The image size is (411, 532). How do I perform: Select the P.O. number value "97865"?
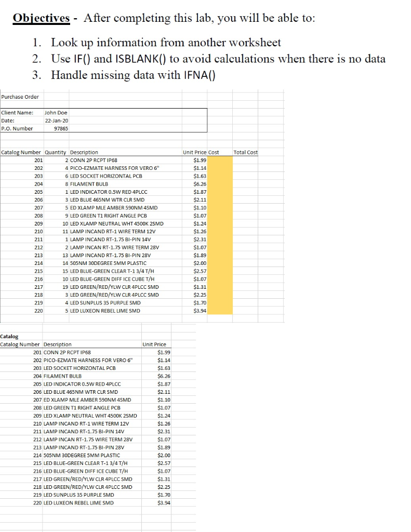(x=61, y=129)
